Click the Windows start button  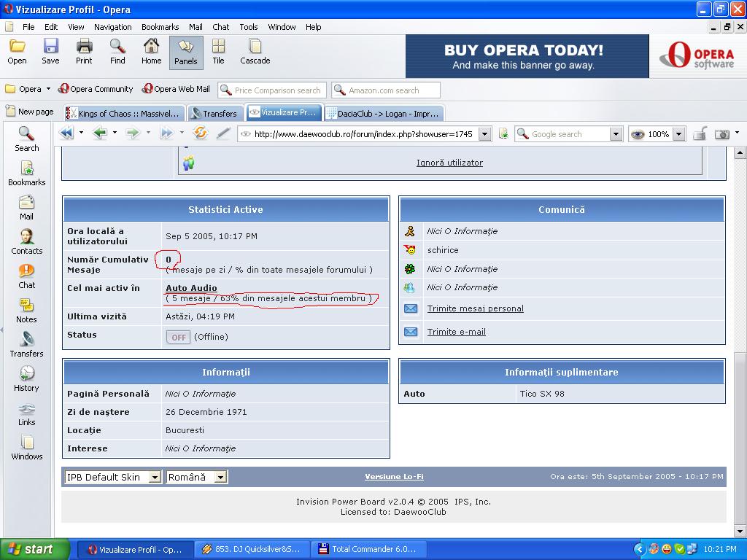35,549
